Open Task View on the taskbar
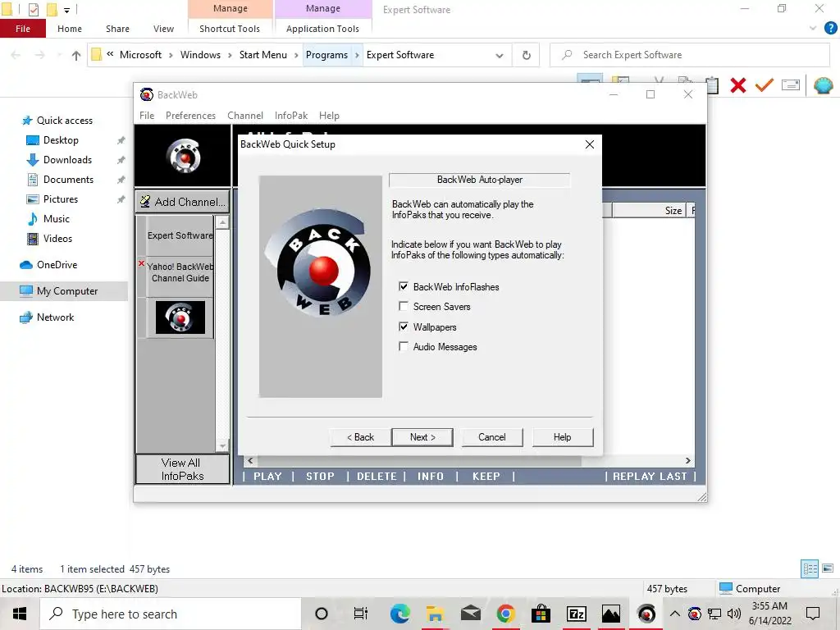The width and height of the screenshot is (840, 630). coord(361,614)
